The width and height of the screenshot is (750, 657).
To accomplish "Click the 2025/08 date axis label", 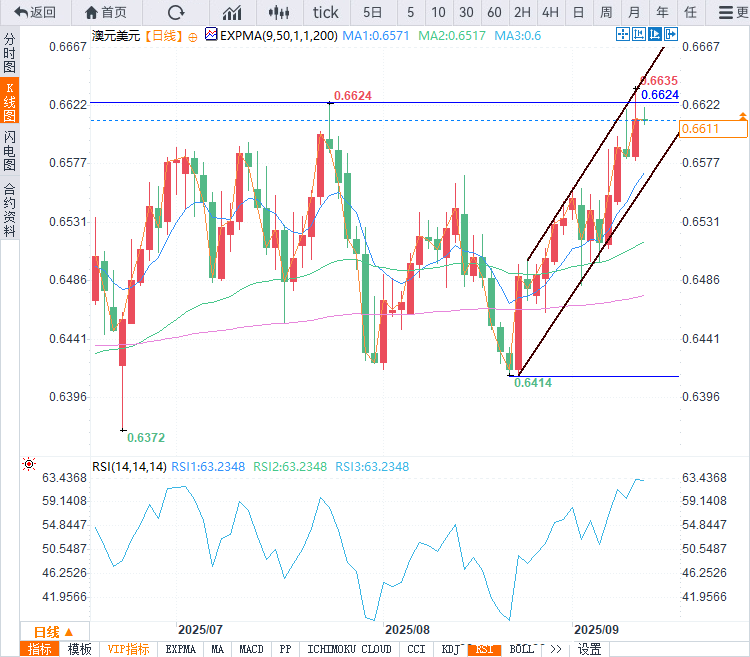I will 408,630.
